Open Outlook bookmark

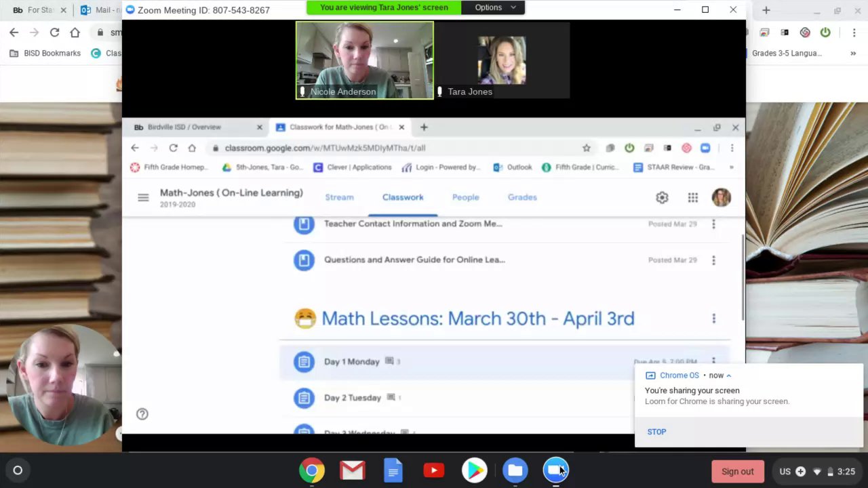513,167
